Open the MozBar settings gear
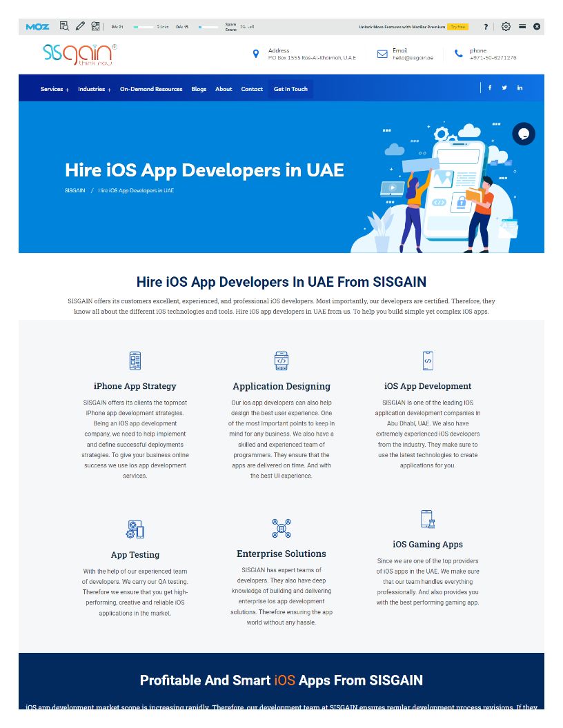The width and height of the screenshot is (563, 728). [506, 26]
